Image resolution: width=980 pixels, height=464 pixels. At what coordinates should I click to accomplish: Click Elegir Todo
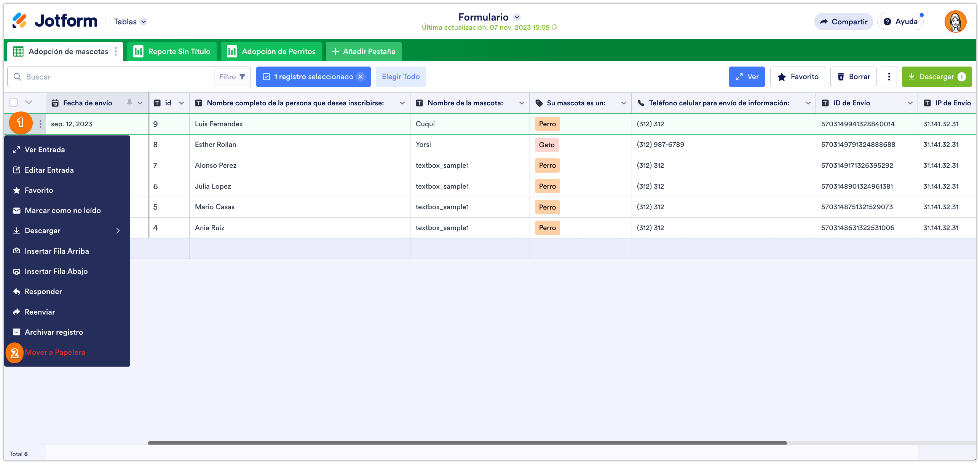click(401, 77)
